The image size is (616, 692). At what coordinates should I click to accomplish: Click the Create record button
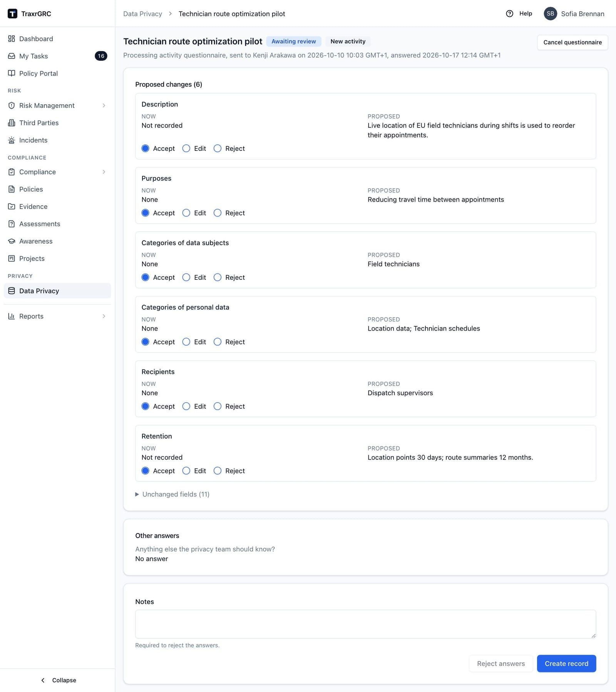pyautogui.click(x=566, y=664)
